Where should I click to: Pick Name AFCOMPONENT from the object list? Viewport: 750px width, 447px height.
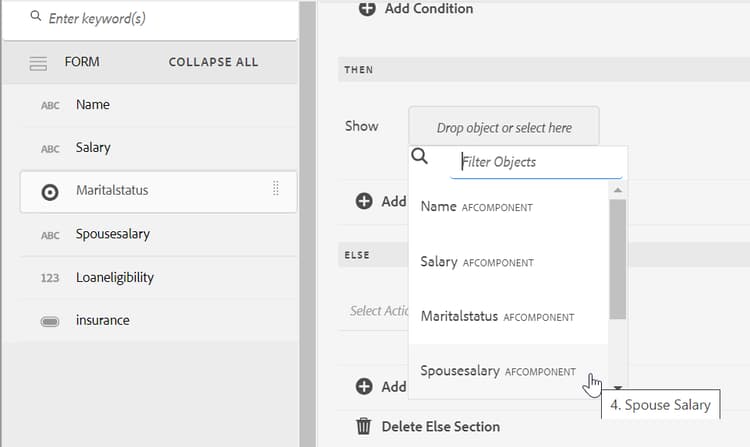point(477,207)
